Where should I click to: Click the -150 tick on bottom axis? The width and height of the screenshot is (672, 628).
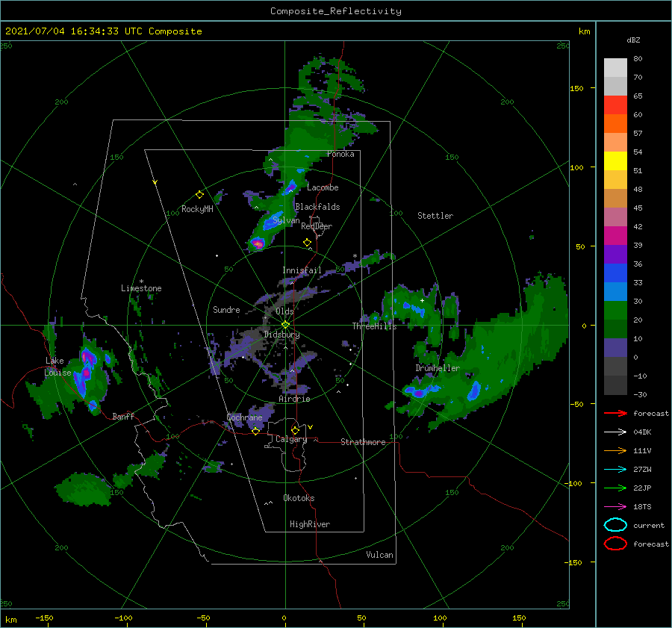coord(44,618)
